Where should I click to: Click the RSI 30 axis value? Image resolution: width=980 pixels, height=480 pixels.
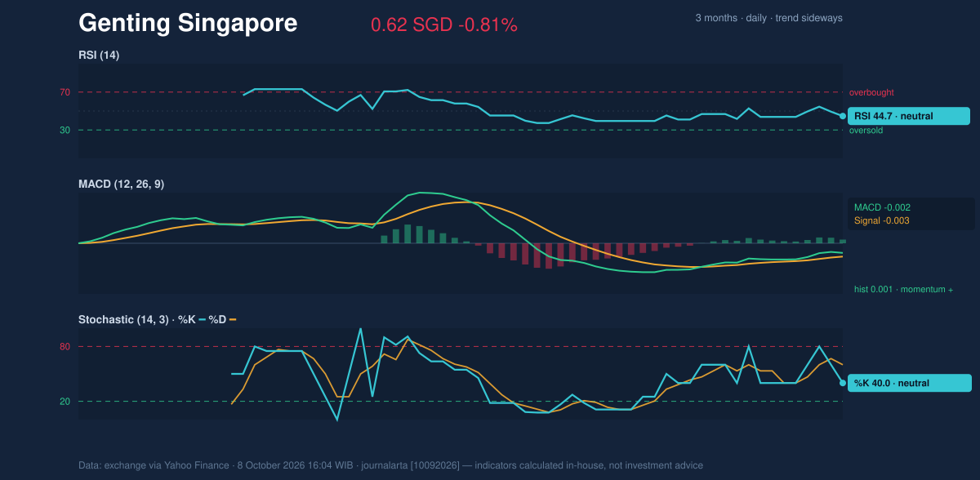tap(65, 131)
